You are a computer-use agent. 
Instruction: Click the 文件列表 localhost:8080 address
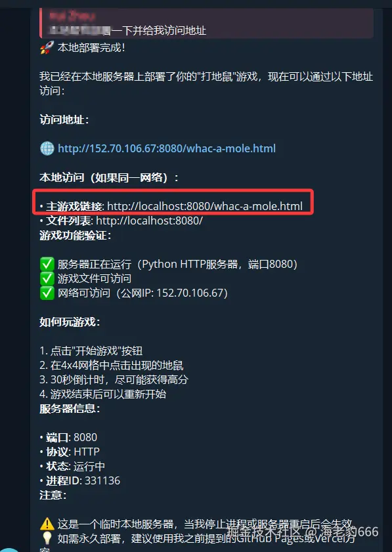click(x=149, y=221)
